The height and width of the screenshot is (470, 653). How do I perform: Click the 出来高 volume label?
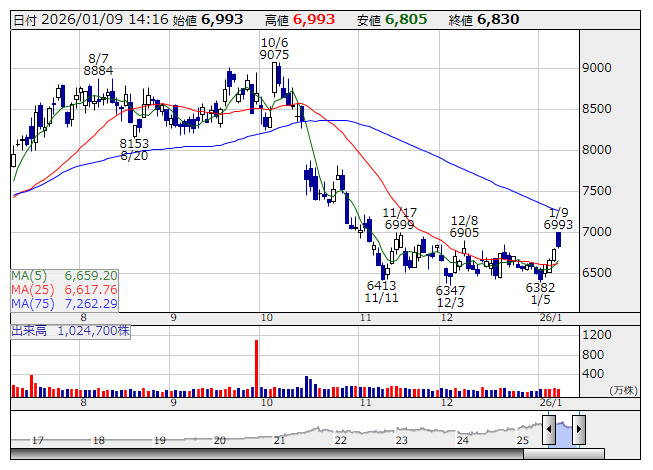point(30,329)
